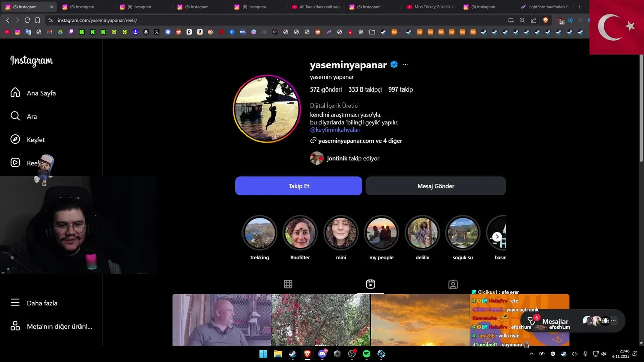
Task: Open a new browser tab
Action: tap(579, 7)
